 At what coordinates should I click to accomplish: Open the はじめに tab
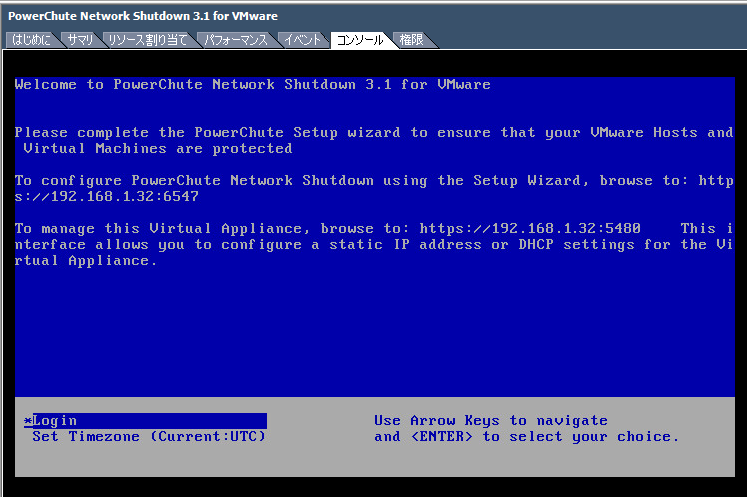coord(31,40)
